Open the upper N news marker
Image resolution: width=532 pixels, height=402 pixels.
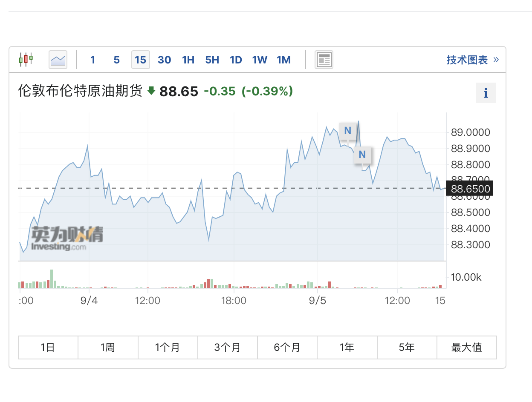pyautogui.click(x=347, y=130)
